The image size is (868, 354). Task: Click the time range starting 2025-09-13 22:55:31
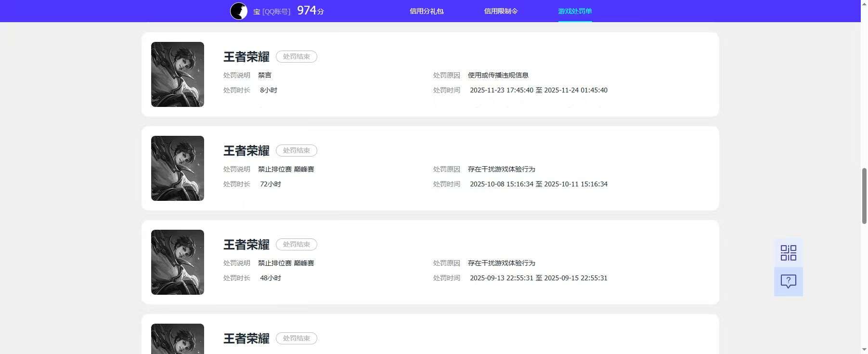click(x=539, y=278)
